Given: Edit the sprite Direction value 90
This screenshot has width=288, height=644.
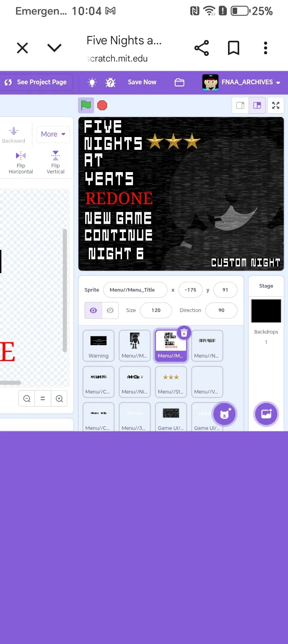Looking at the screenshot, I should (221, 310).
